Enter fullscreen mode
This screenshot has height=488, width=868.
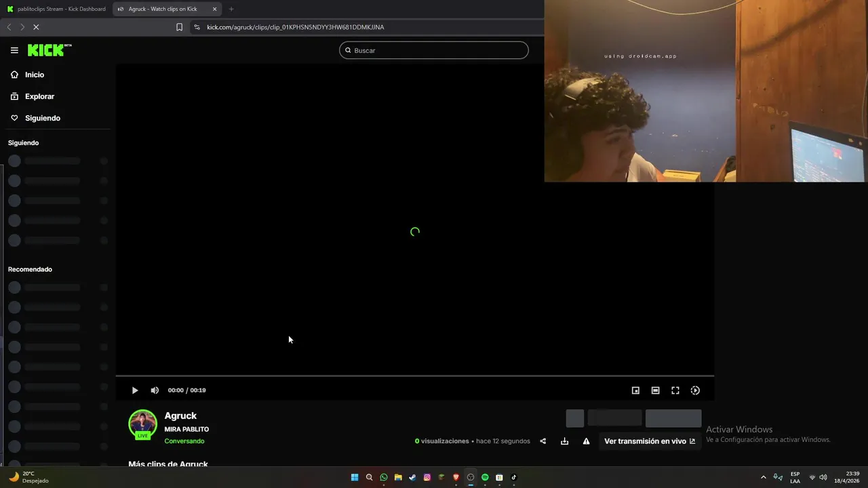pyautogui.click(x=675, y=390)
